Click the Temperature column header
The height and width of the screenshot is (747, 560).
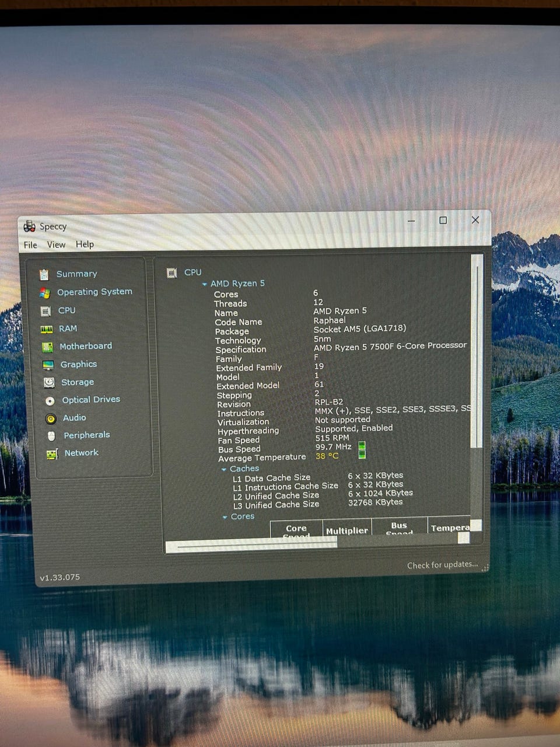tap(449, 526)
